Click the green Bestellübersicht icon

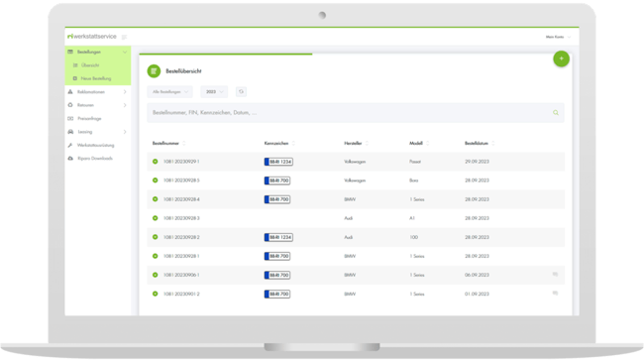point(154,71)
